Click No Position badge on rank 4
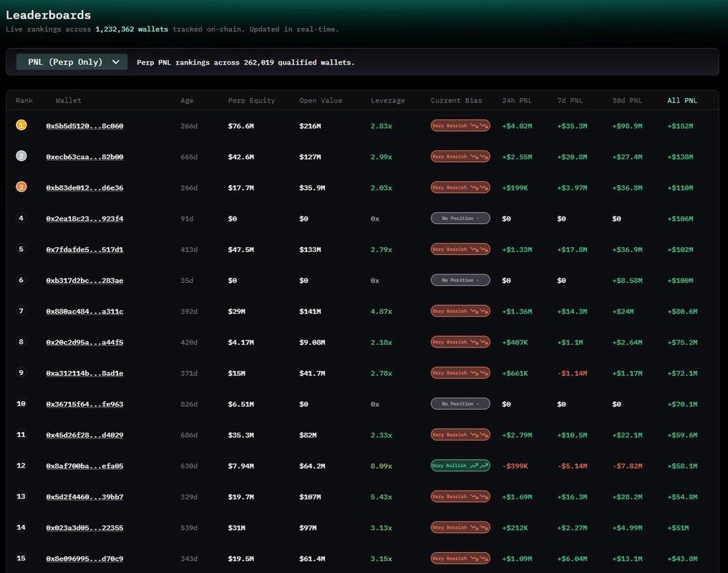Image resolution: width=728 pixels, height=573 pixels. pyautogui.click(x=460, y=218)
